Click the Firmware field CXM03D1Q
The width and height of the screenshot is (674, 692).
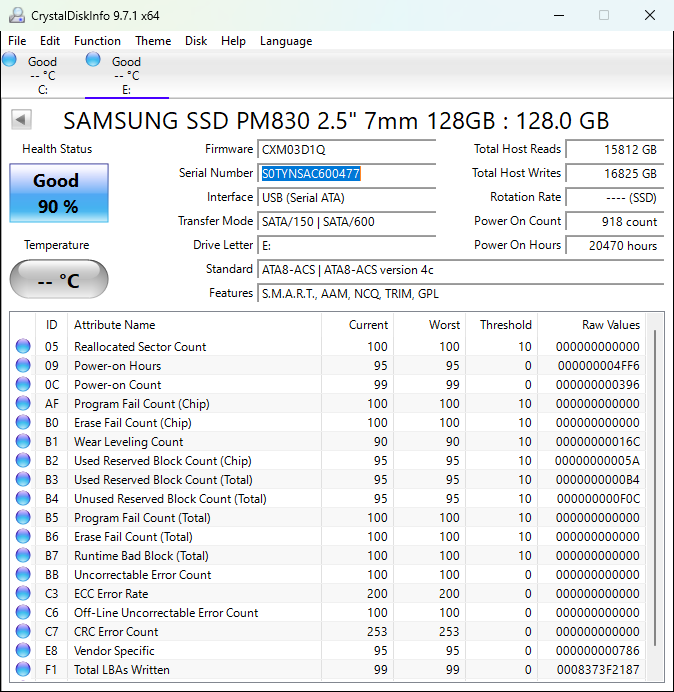coord(346,150)
